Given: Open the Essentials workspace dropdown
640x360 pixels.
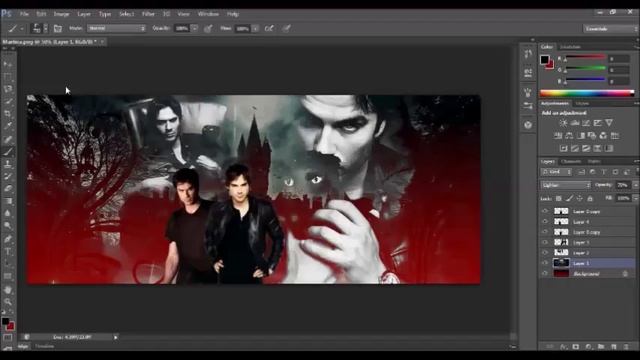Looking at the screenshot, I should coord(610,29).
